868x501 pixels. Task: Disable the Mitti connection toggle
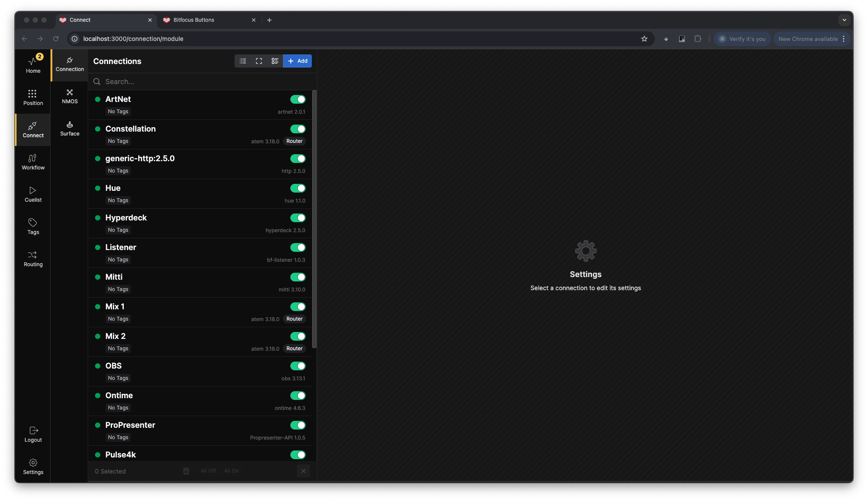pyautogui.click(x=298, y=277)
